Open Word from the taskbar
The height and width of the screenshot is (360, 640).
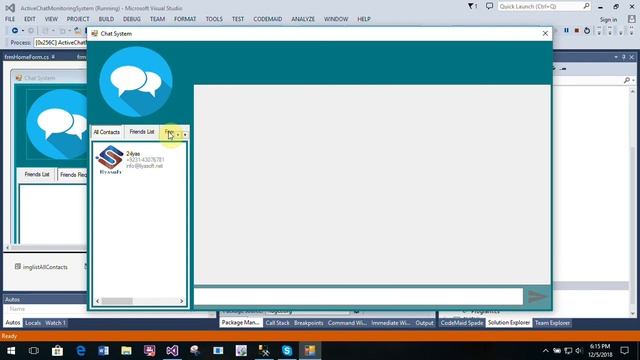click(103, 351)
